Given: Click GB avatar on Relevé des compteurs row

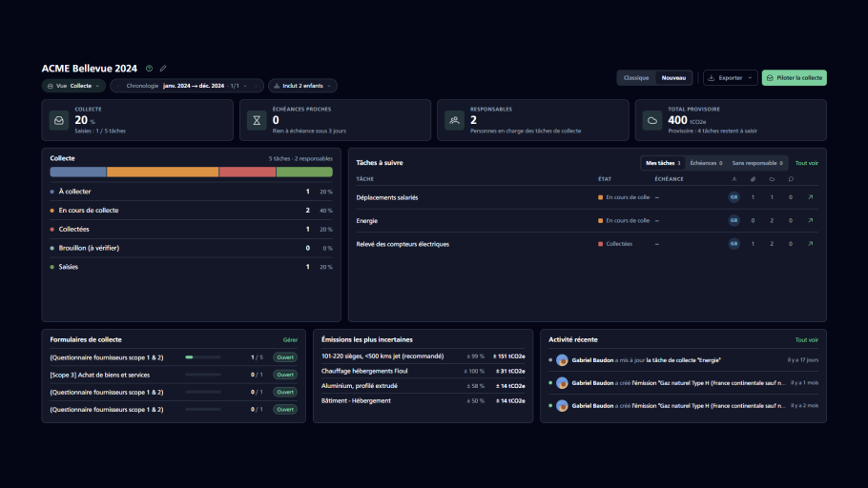Looking at the screenshot, I should click(734, 244).
